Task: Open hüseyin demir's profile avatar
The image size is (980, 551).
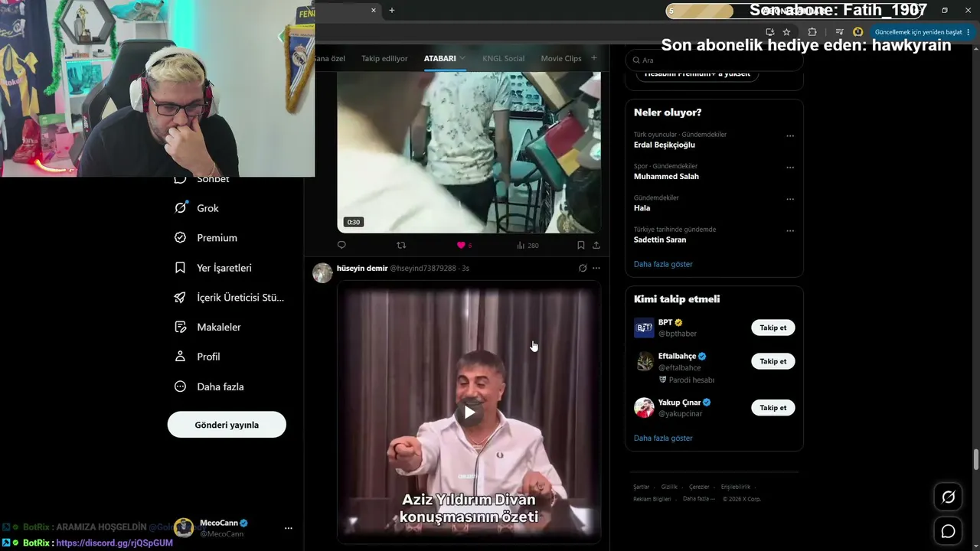Action: click(322, 272)
